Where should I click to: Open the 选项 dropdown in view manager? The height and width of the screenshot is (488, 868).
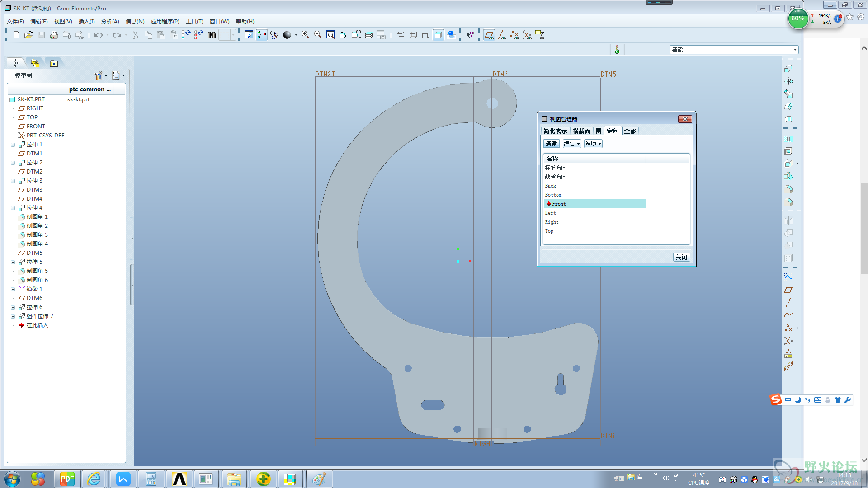[x=593, y=144]
